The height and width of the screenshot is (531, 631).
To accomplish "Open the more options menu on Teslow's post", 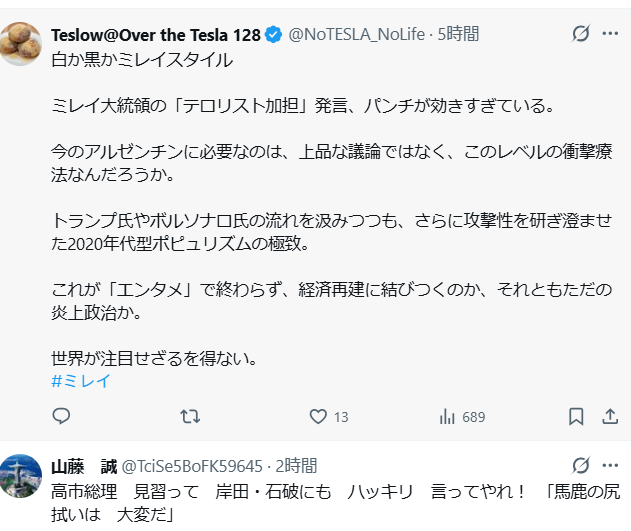I will coord(609,35).
